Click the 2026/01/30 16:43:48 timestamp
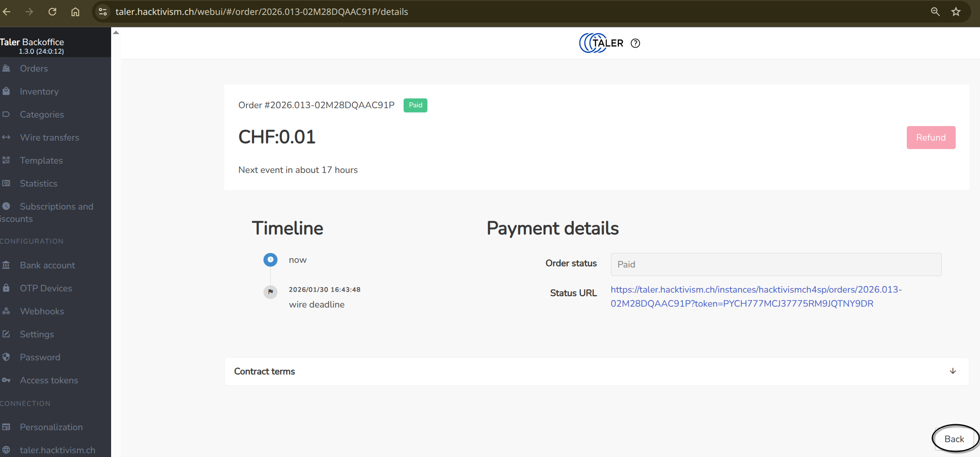 tap(325, 290)
